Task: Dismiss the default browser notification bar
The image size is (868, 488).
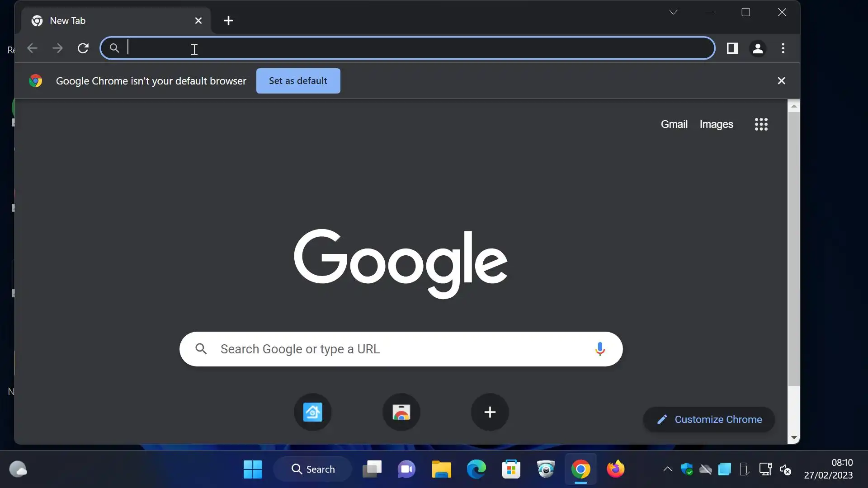Action: 781,81
